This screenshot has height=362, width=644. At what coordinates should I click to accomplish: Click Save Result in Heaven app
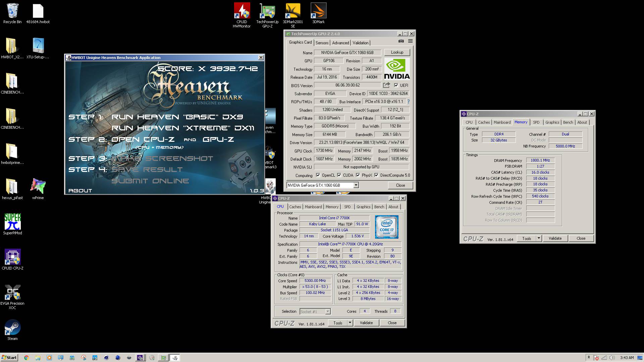(147, 170)
